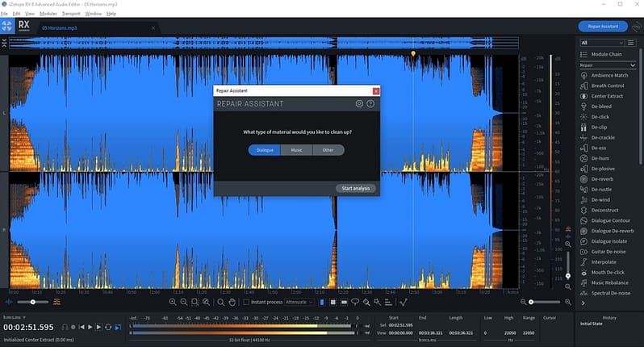The width and height of the screenshot is (644, 347).
Task: Open the Transport menu
Action: pyautogui.click(x=71, y=14)
